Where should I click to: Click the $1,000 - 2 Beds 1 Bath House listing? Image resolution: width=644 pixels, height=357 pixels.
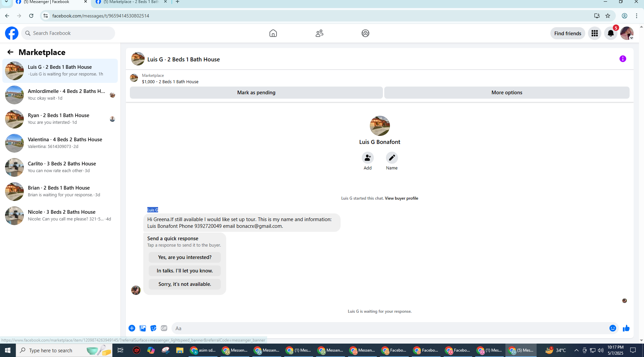tap(170, 82)
